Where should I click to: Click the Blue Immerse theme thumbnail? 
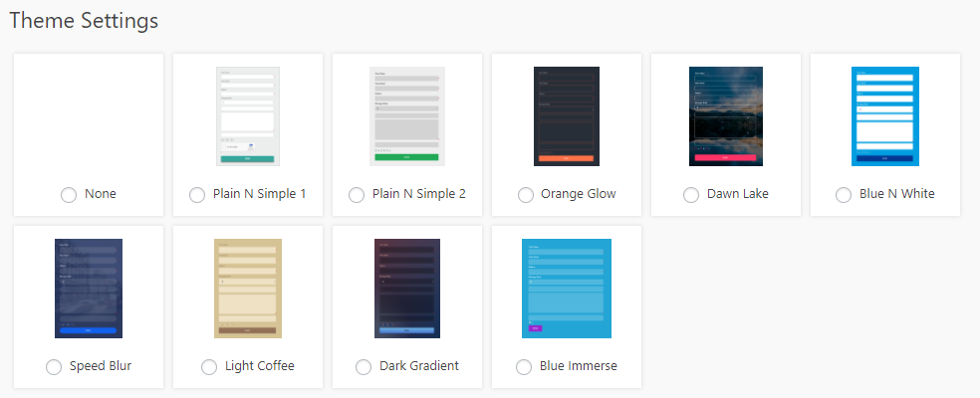click(x=567, y=288)
